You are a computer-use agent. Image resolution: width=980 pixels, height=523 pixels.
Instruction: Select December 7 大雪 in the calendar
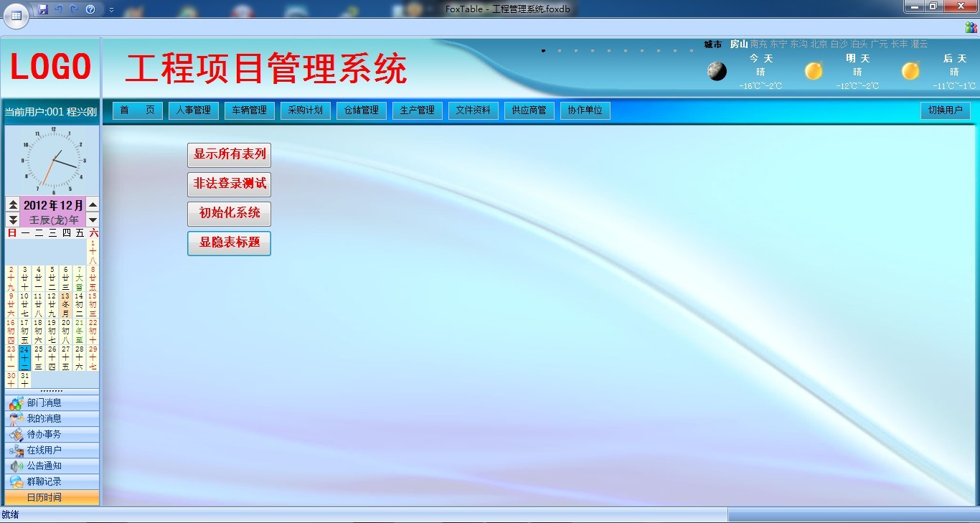point(79,278)
